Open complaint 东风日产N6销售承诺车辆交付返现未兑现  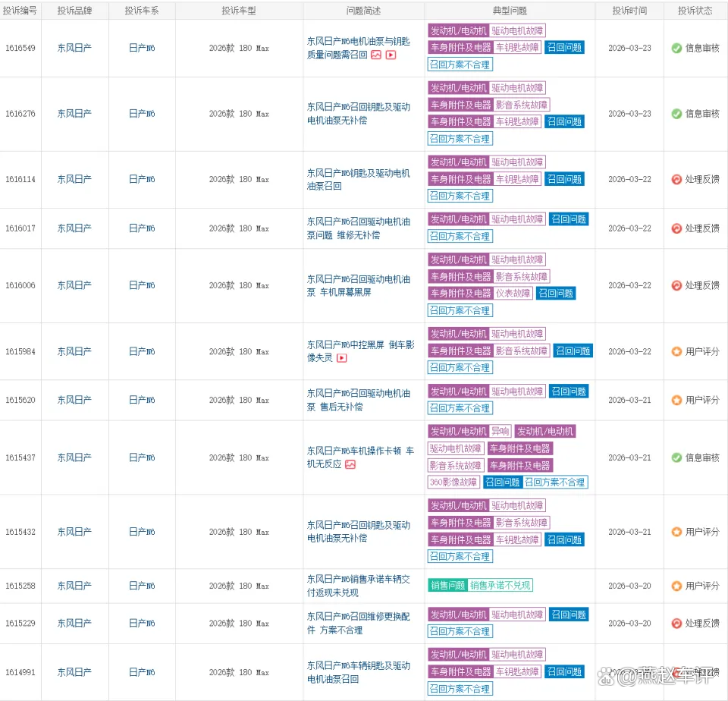pos(359,586)
